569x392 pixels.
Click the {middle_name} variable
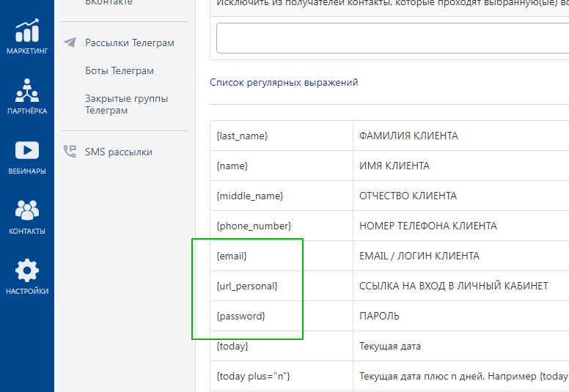click(x=249, y=196)
